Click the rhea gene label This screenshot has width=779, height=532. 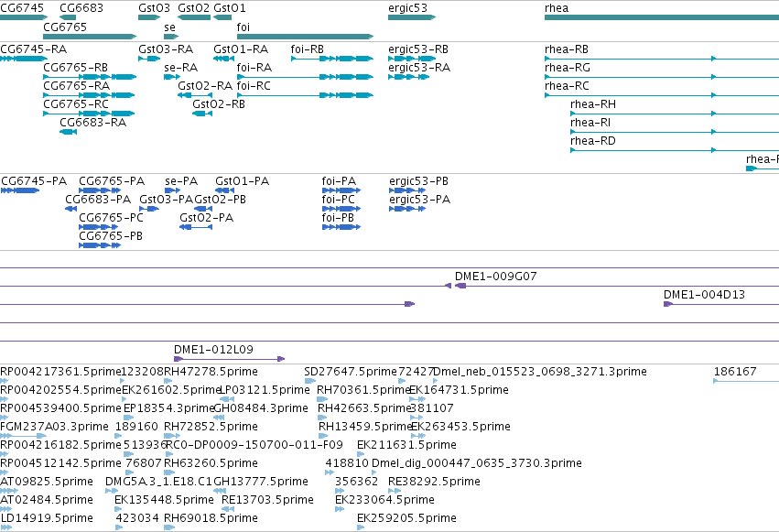click(x=557, y=8)
